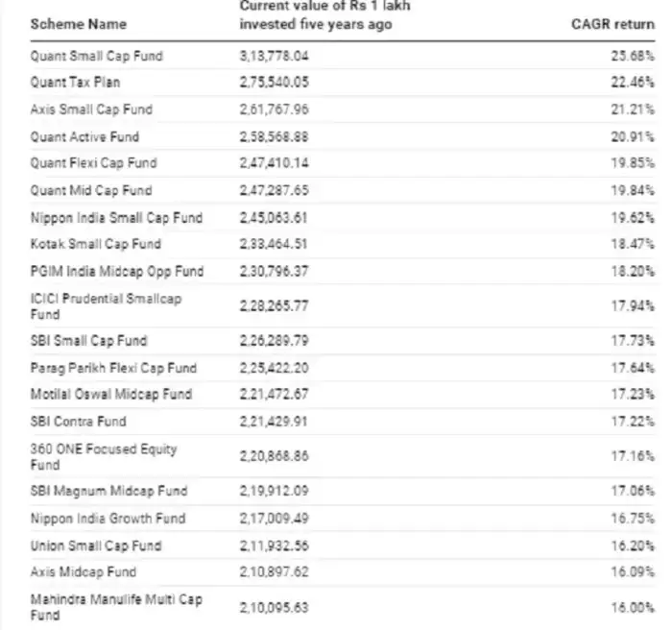Image resolution: width=672 pixels, height=630 pixels.
Task: Click the CAGR return column header
Action: coord(612,24)
